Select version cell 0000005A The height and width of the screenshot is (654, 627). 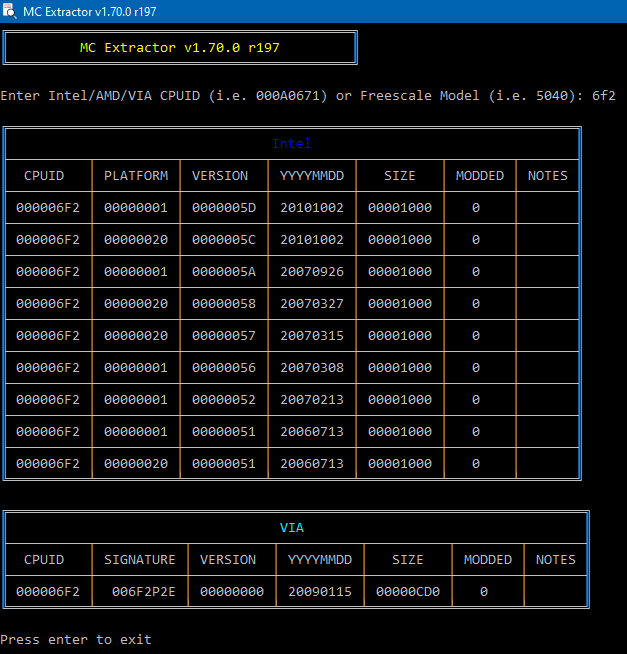224,272
